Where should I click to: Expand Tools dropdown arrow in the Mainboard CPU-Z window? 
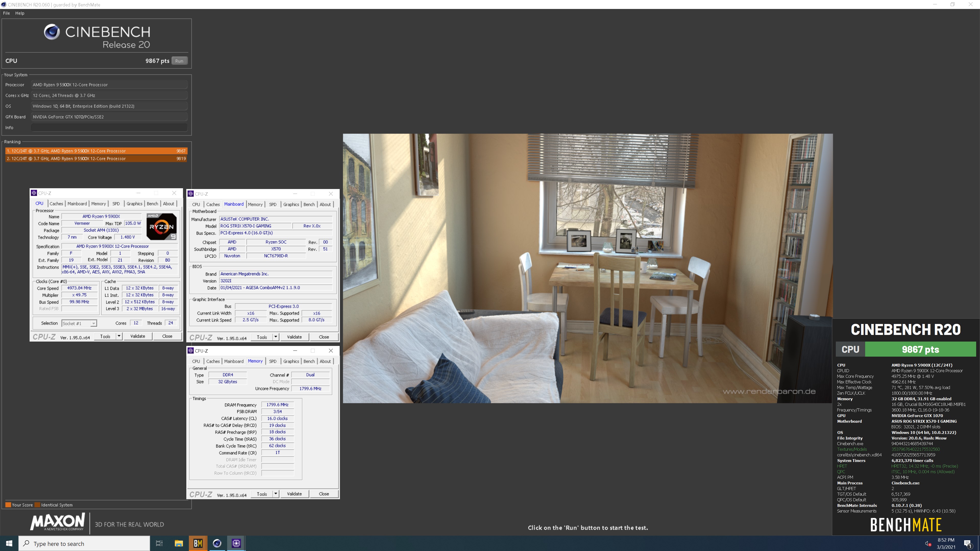coord(276,337)
